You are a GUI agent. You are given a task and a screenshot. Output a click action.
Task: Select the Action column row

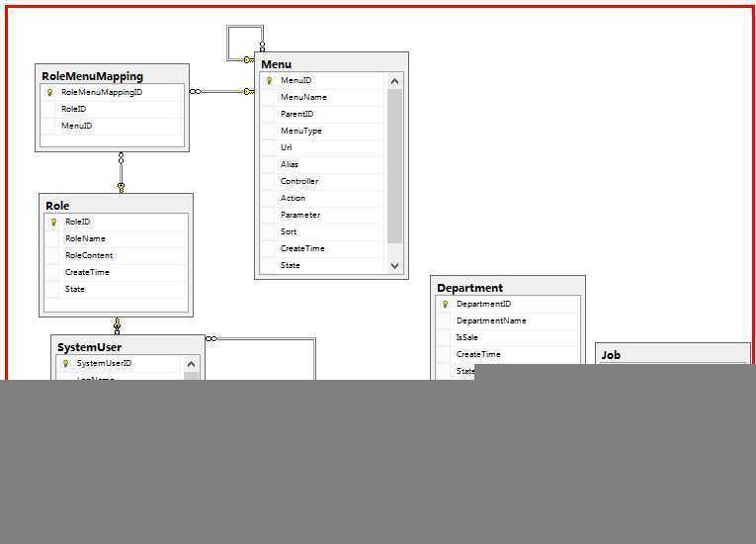322,199
